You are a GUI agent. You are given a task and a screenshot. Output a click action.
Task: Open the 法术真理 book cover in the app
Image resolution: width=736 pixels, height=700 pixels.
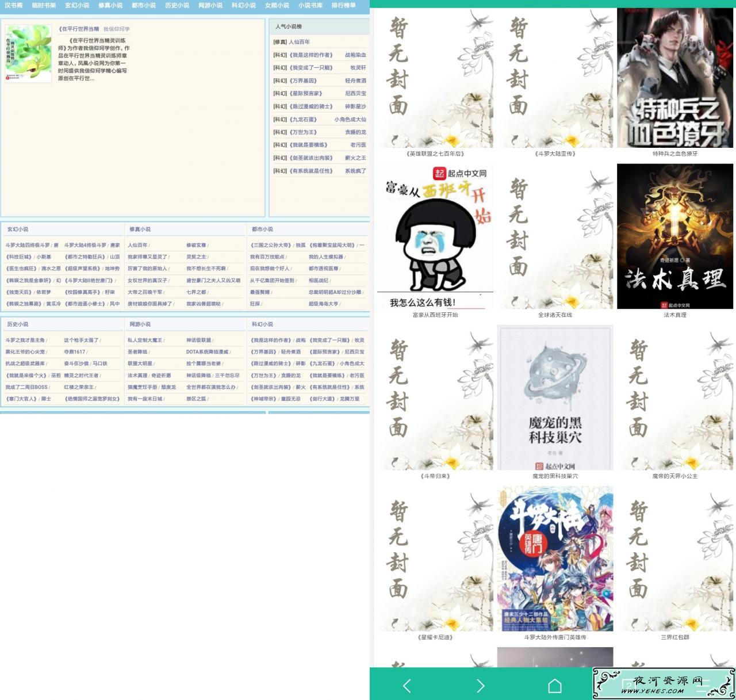pos(675,236)
